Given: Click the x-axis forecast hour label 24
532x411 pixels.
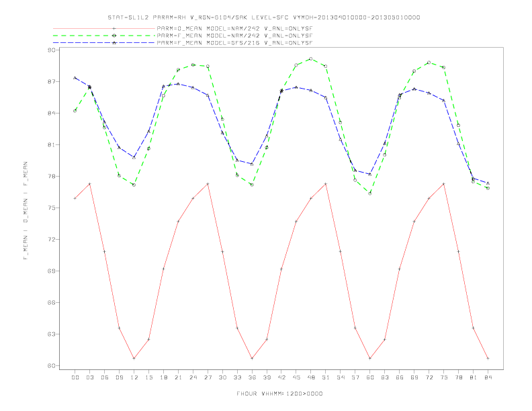Looking at the screenshot, I should (193, 377).
